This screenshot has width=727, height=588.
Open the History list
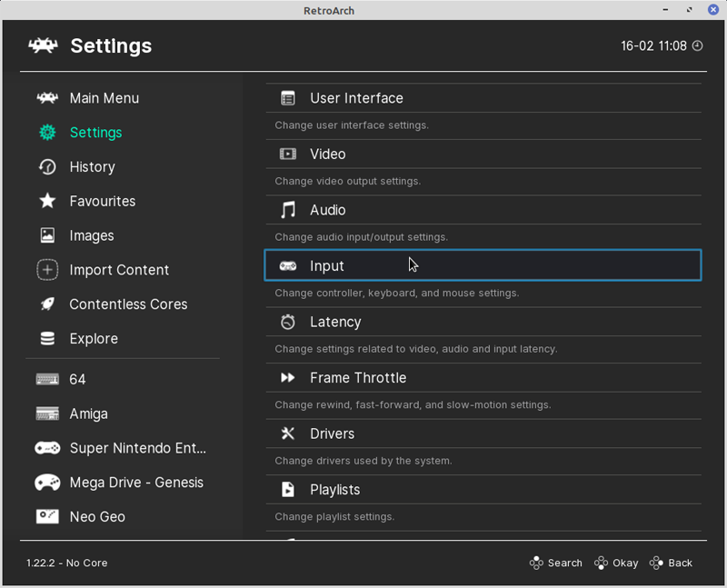[93, 167]
